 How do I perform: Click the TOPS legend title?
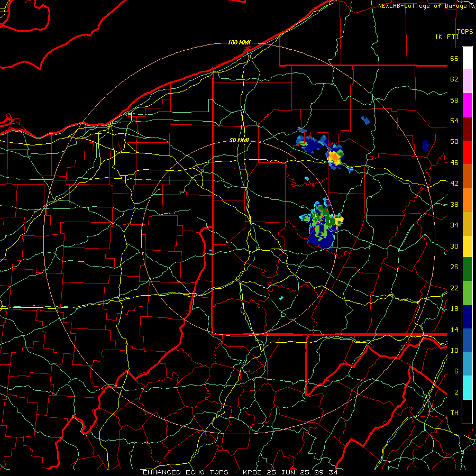click(465, 32)
